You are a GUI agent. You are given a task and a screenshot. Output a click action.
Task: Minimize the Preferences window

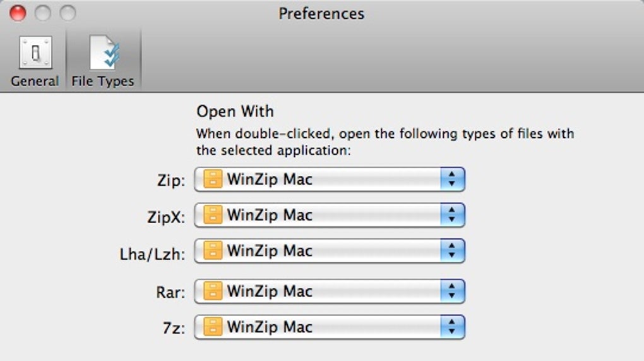42,13
